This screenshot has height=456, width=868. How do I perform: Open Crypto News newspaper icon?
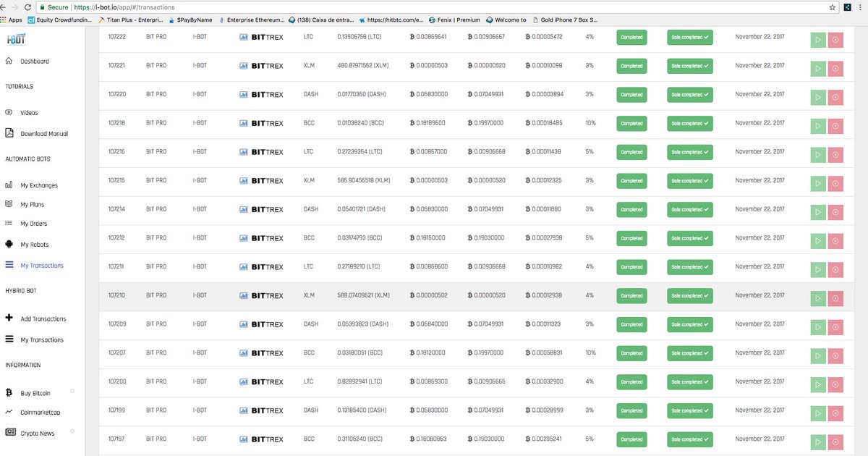pos(10,432)
